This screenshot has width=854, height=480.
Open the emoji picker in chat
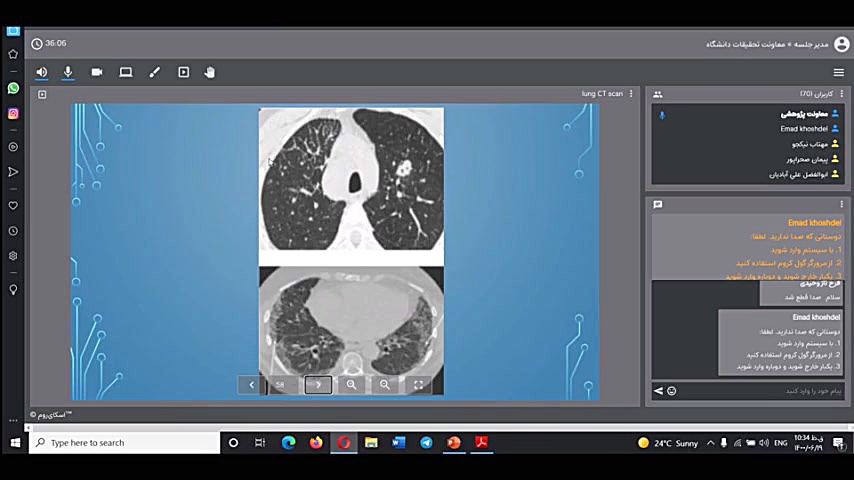672,391
